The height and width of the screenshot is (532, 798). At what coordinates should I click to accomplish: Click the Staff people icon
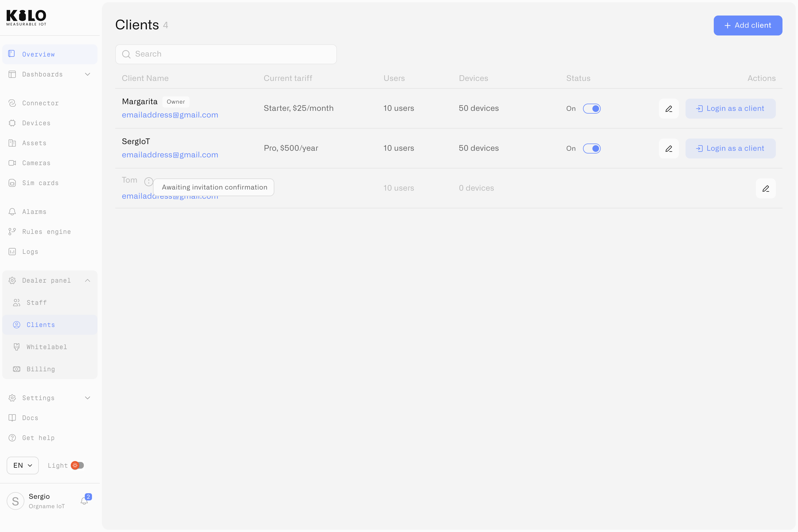(x=17, y=303)
